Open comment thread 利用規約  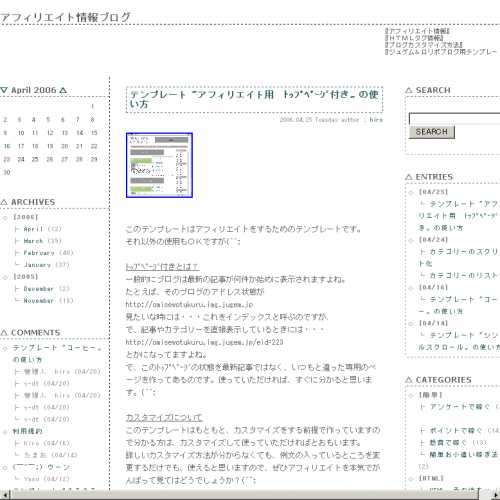tap(27, 431)
